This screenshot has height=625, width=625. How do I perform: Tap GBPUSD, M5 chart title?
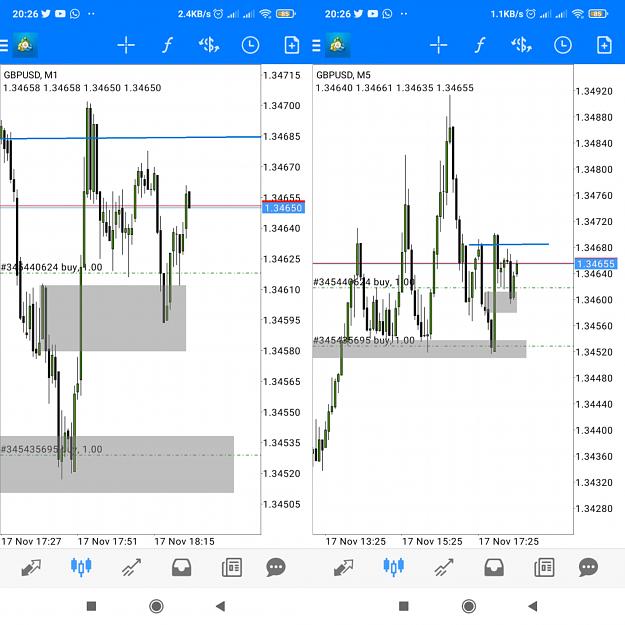(343, 75)
